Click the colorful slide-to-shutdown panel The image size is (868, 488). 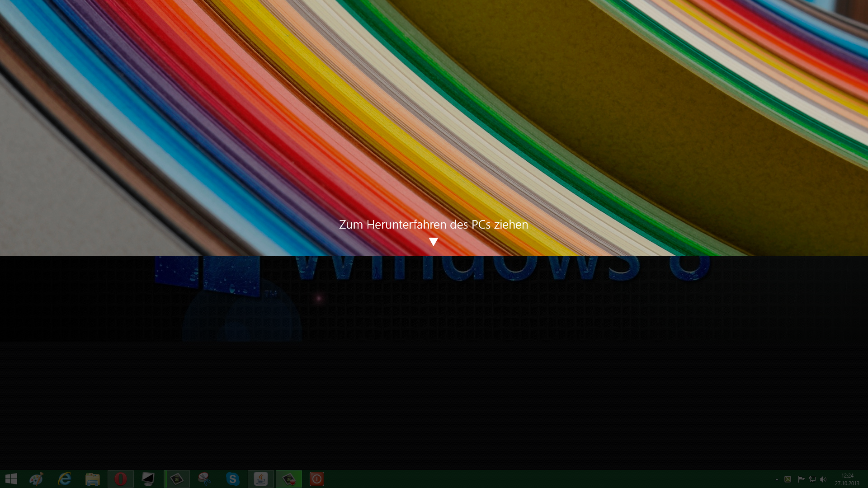point(434,128)
